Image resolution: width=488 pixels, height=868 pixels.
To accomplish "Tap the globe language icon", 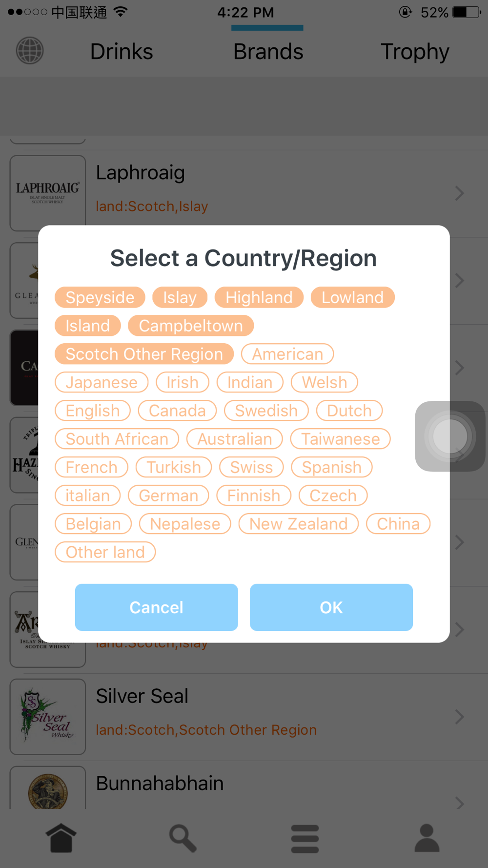I will pyautogui.click(x=30, y=51).
